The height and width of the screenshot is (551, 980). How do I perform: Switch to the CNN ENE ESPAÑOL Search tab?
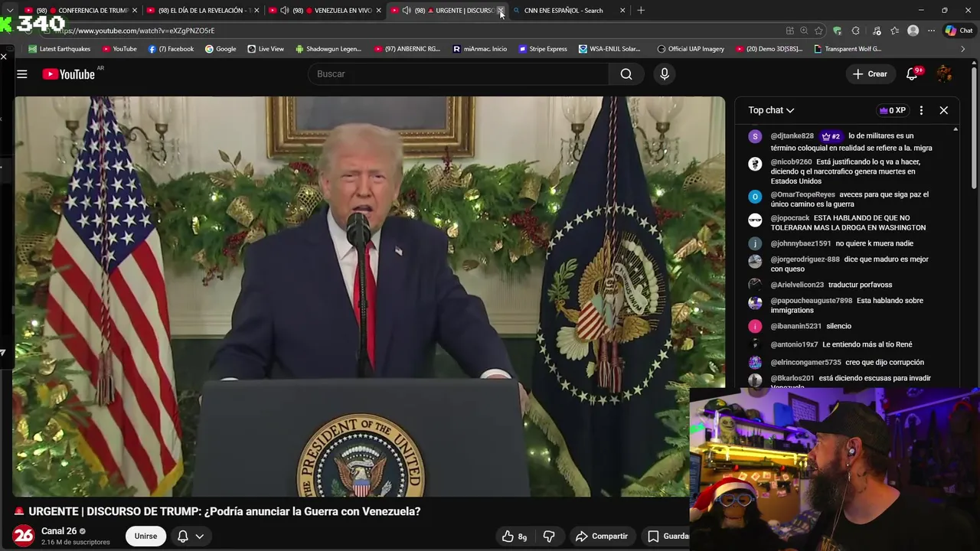[569, 10]
